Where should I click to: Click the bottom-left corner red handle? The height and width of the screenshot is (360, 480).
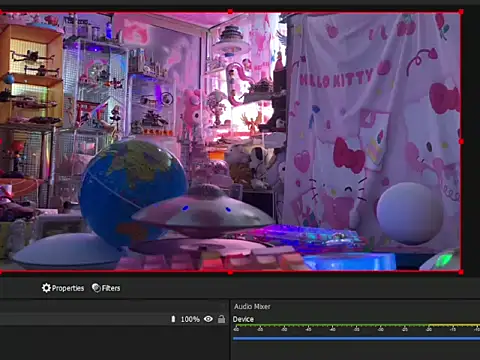(1, 272)
